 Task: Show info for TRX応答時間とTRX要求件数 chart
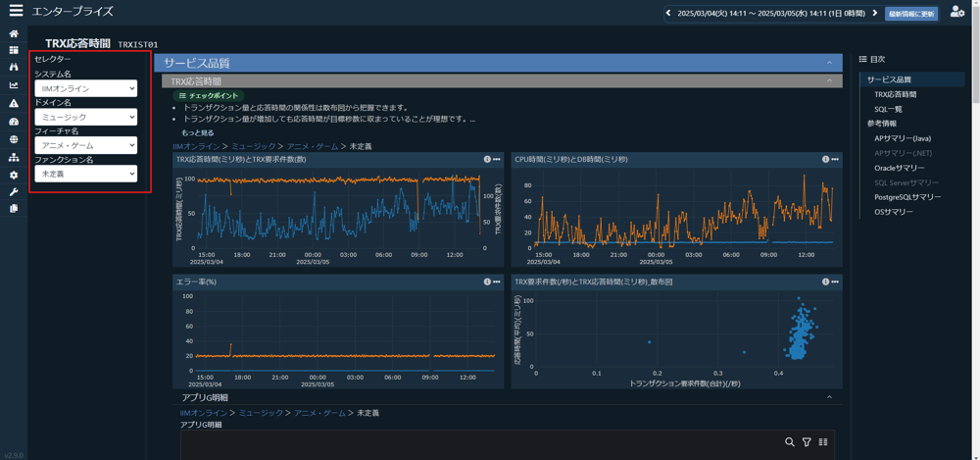(487, 159)
